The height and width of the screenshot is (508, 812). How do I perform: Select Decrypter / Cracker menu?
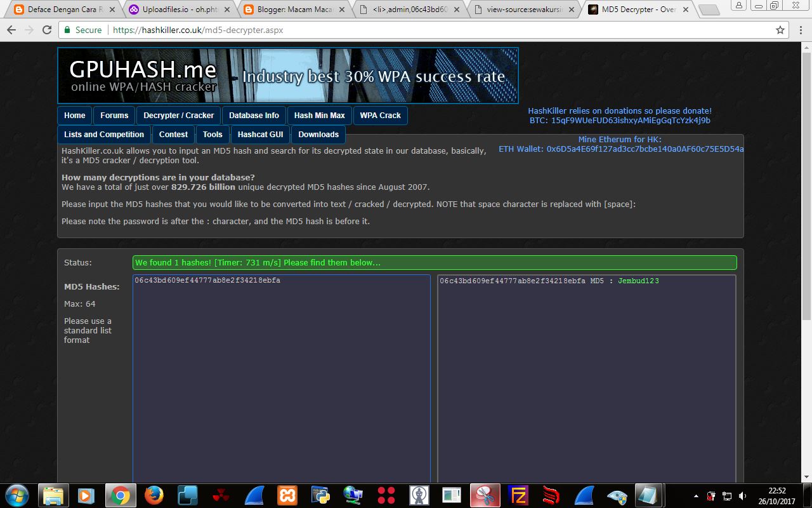(178, 116)
